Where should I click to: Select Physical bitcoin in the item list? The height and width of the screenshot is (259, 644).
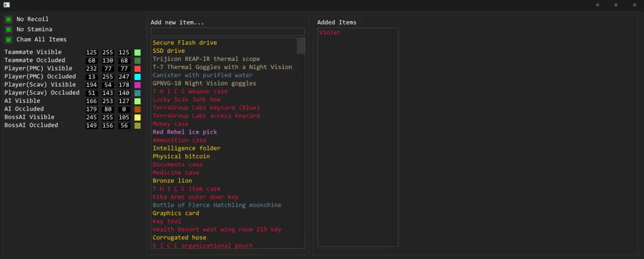click(181, 156)
